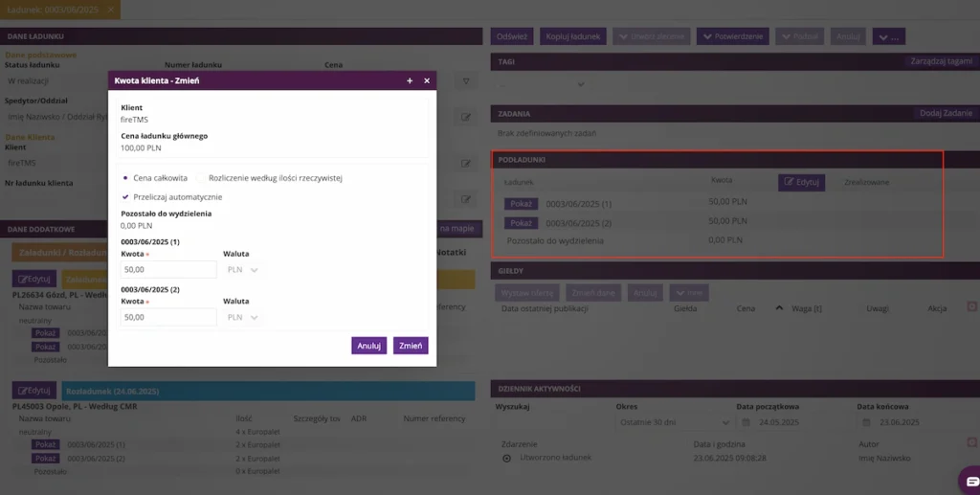Click Pokaż for 0003/06/2025 (1) under Rozładunek

click(46, 445)
